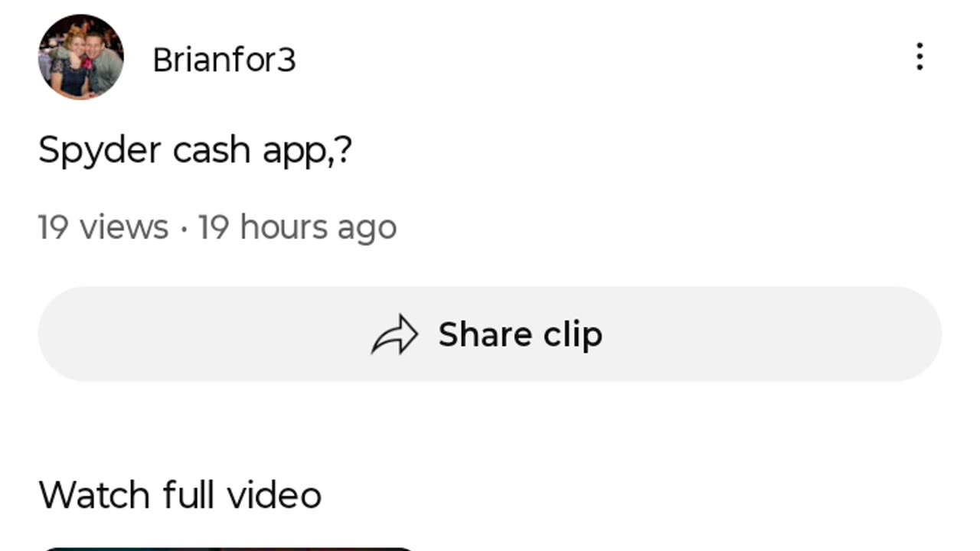980x551 pixels.
Task: Expand clip options via vertical ellipsis
Action: click(920, 57)
